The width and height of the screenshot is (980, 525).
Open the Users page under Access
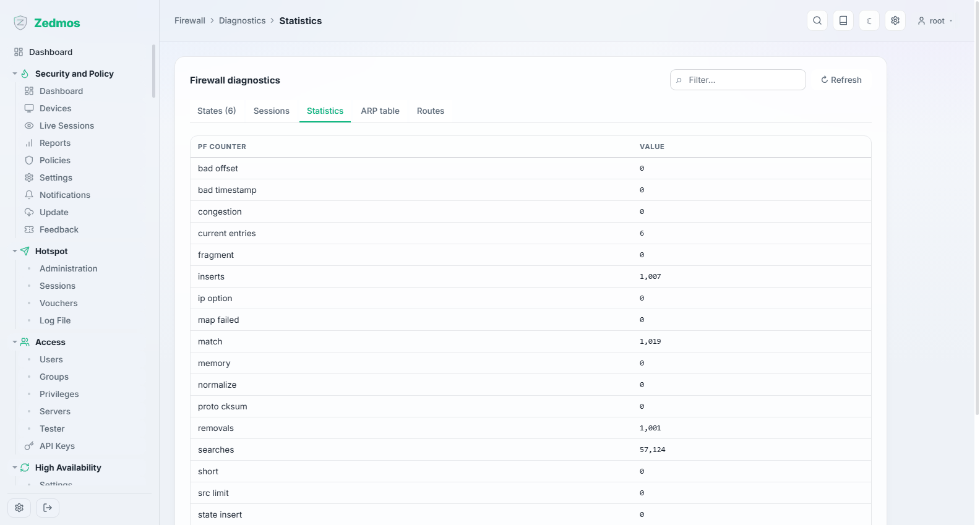[51, 359]
